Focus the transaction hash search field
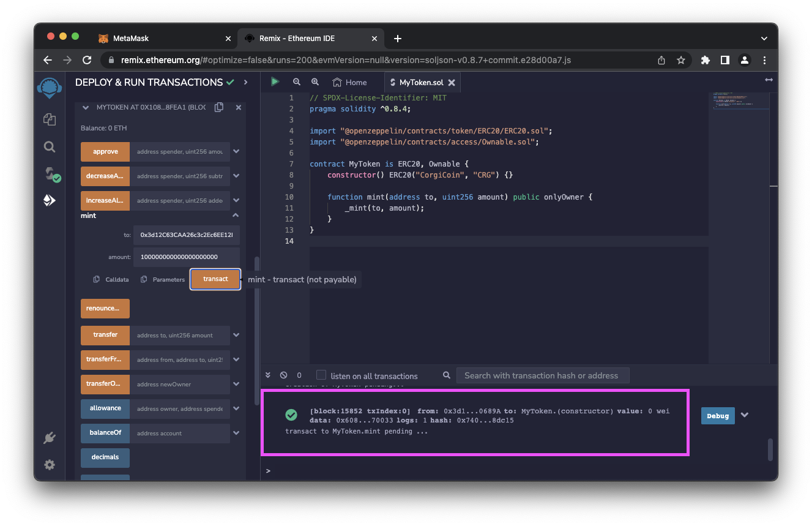This screenshot has width=812, height=526. click(x=543, y=375)
